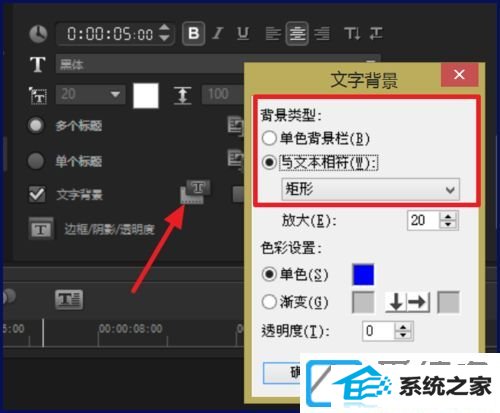This screenshot has height=413, width=500.
Task: Select 单色背景栏(B) radio option
Action: click(269, 138)
